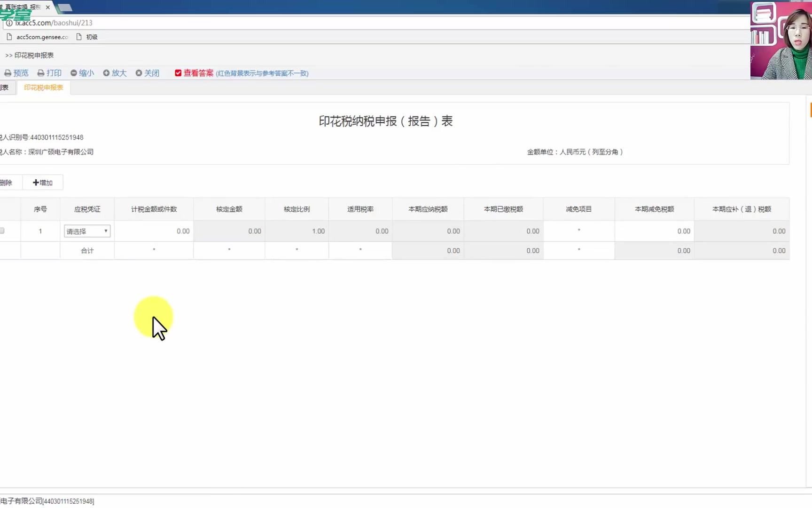Click the 核定比例 cell showing 1.00
This screenshot has height=508, width=812.
point(297,231)
